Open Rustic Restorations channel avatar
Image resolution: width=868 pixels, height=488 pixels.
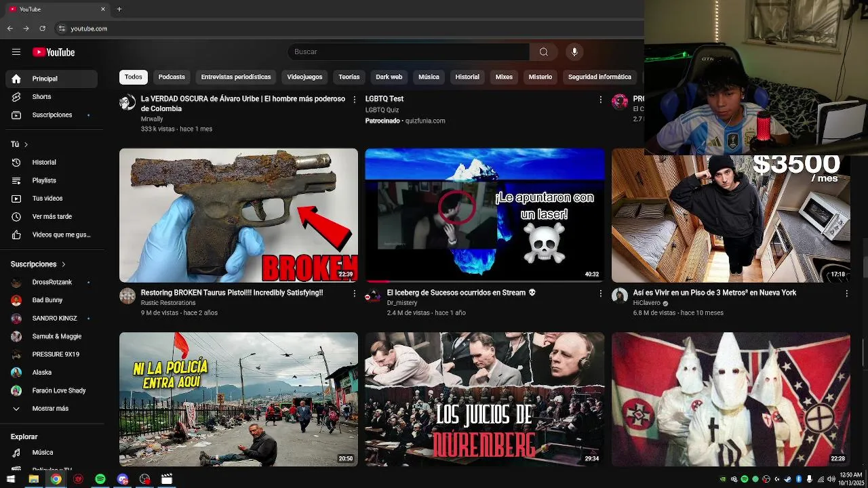(x=127, y=296)
